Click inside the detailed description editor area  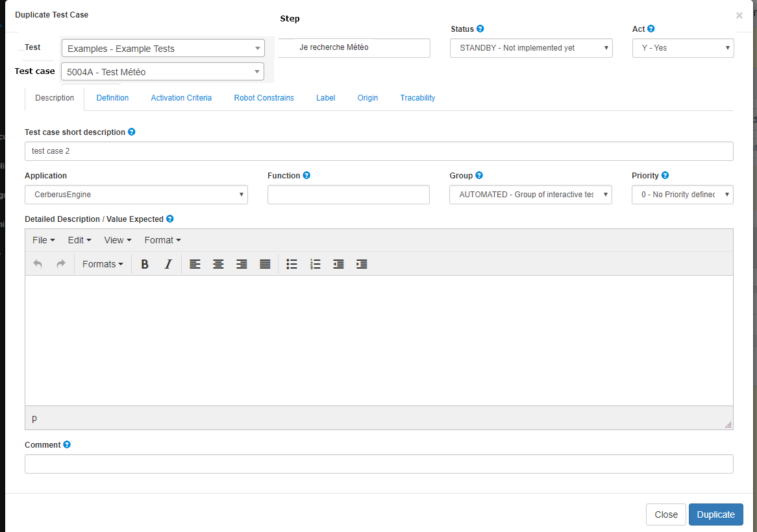(379, 341)
